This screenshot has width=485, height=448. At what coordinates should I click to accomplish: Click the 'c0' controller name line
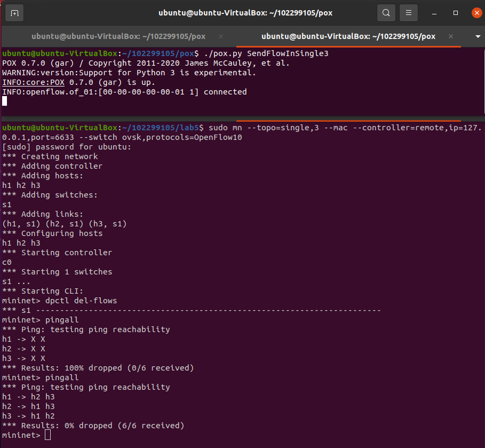coord(7,262)
